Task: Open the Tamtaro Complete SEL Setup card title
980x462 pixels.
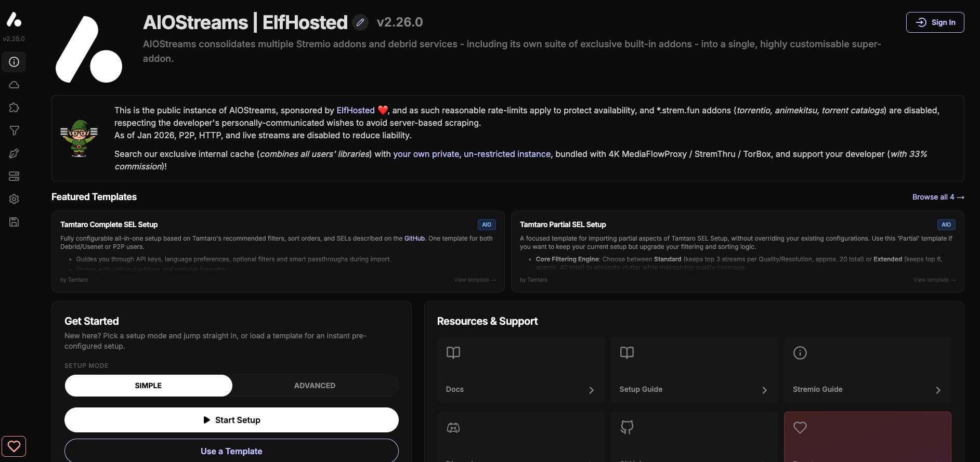Action: tap(109, 225)
